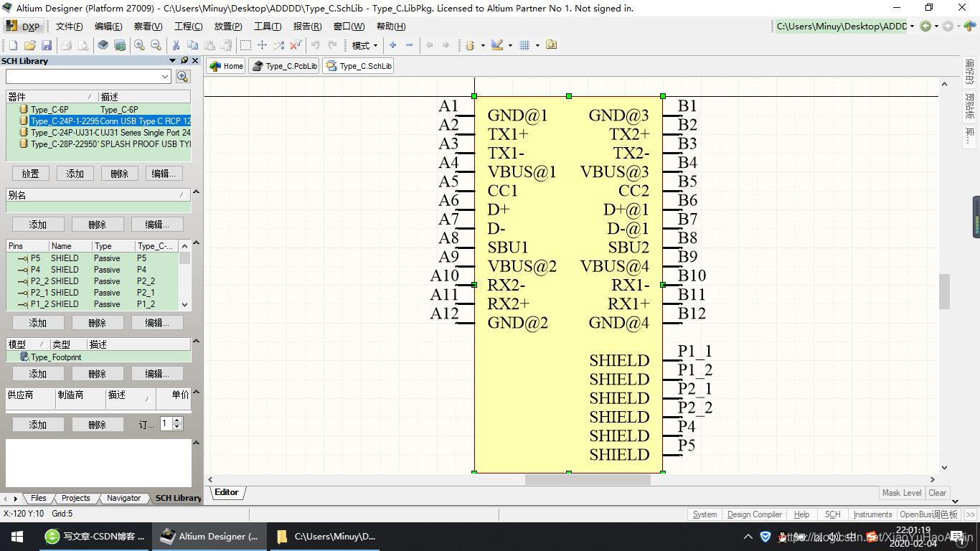Save the library with the floppy icon
Viewport: 980px width, 551px height.
(x=47, y=45)
